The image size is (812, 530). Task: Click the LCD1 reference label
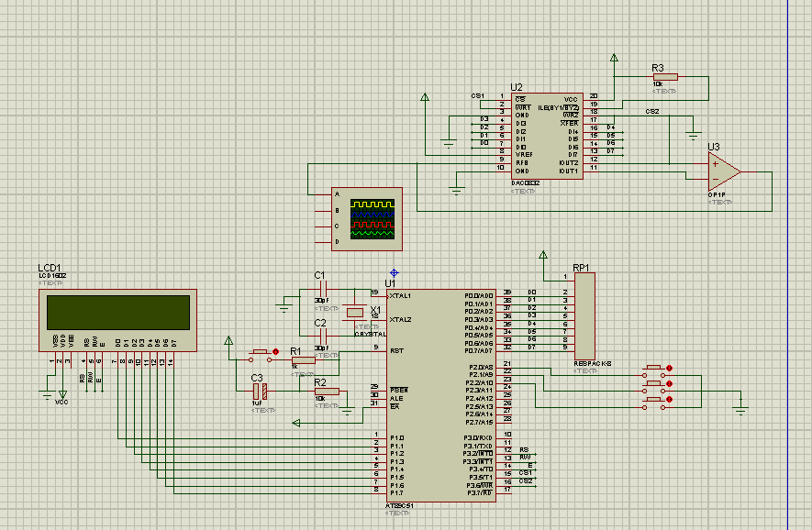coord(50,268)
